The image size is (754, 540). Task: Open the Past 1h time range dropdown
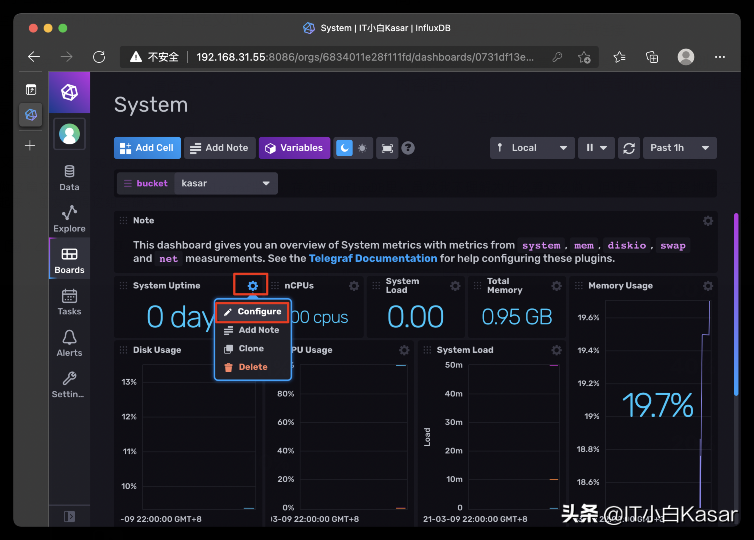[x=679, y=148]
